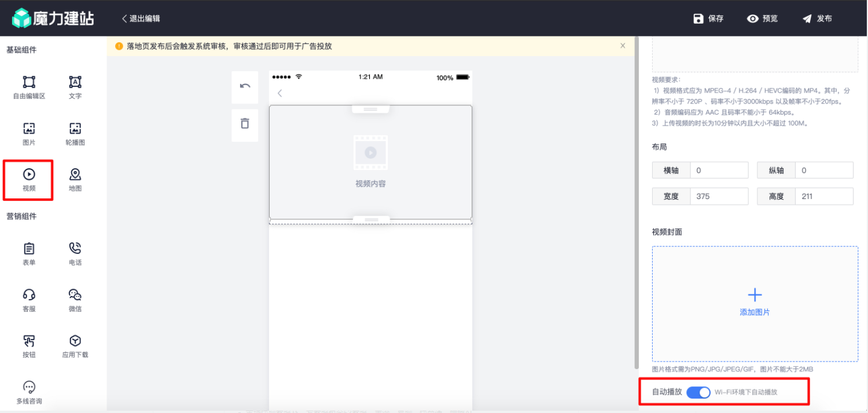Open 预览 preview of the page
This screenshot has height=413, width=868.
(x=762, y=19)
